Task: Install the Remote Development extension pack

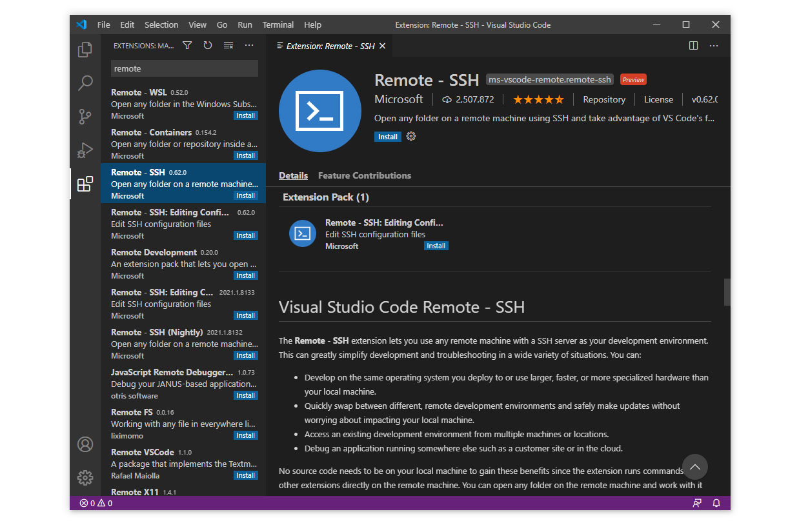Action: pyautogui.click(x=246, y=276)
